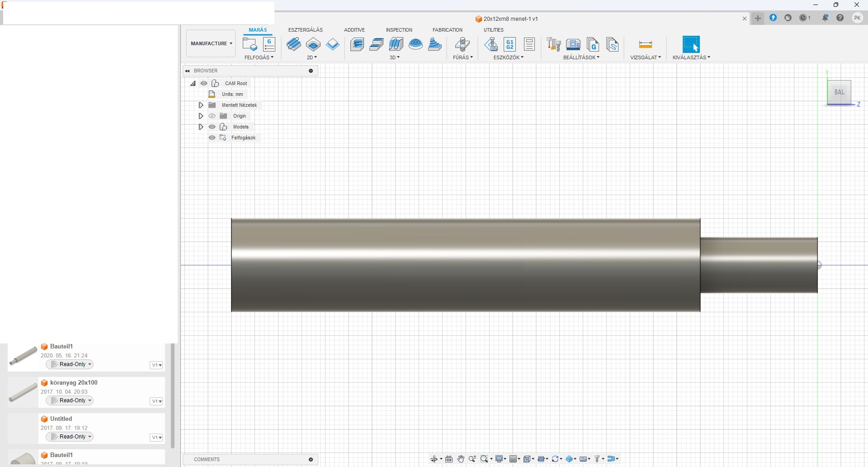Switch to the MARÁS tab
The width and height of the screenshot is (868, 467).
tap(258, 30)
